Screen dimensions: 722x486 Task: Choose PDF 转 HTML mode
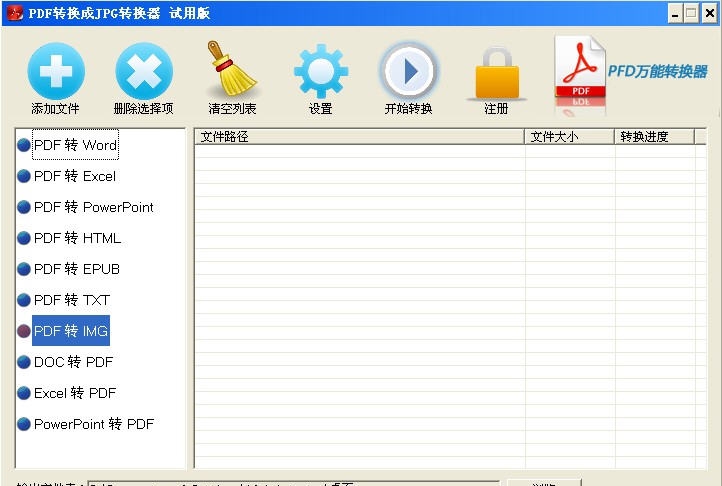pyautogui.click(x=77, y=238)
